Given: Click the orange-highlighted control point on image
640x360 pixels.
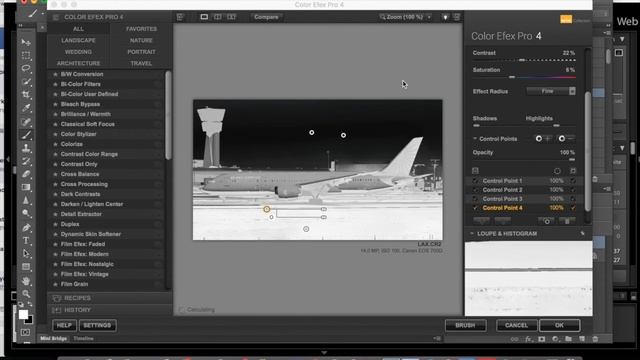Looking at the screenshot, I should [267, 209].
